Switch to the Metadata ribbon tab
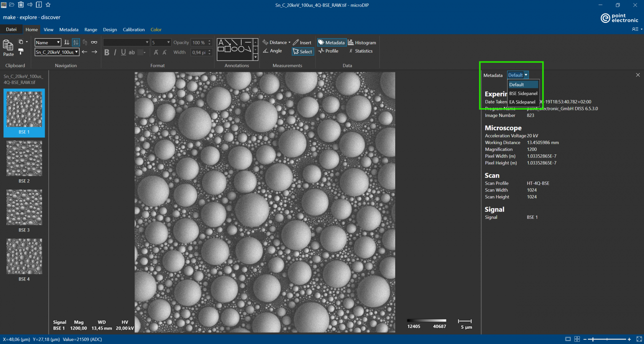Image resolution: width=644 pixels, height=344 pixels. point(69,29)
